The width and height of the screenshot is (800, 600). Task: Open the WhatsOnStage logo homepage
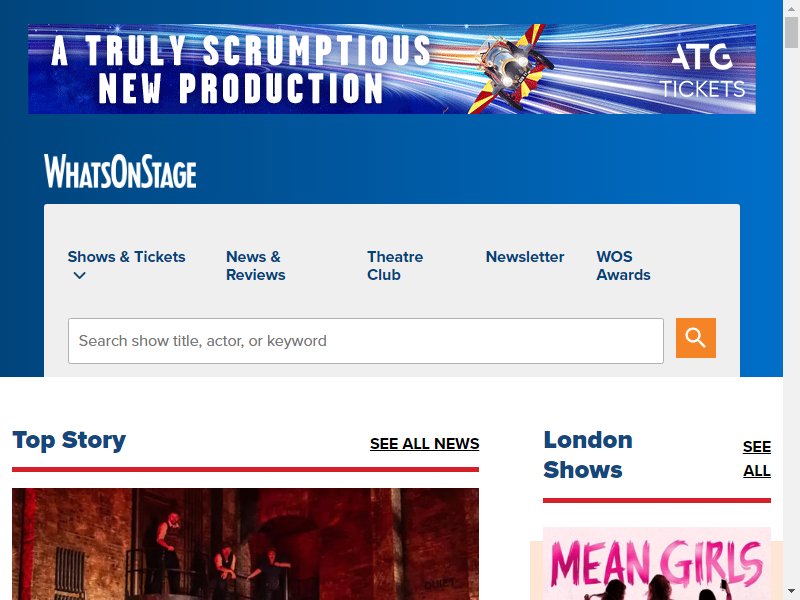(120, 171)
